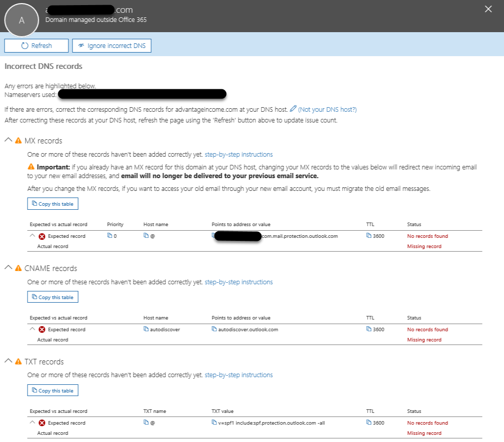
Task: Copy MX TTL 3600 value
Action: click(x=369, y=235)
